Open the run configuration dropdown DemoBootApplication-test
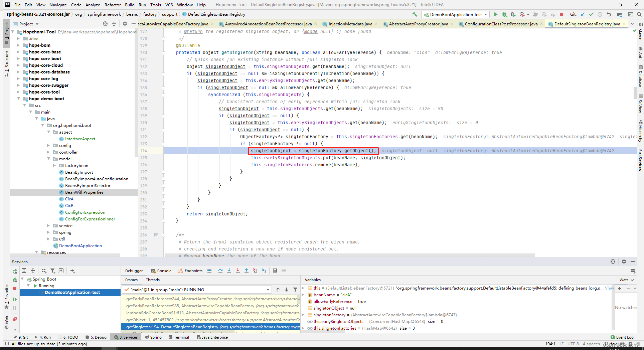Screen dimensions: 644x350 (456, 14)
